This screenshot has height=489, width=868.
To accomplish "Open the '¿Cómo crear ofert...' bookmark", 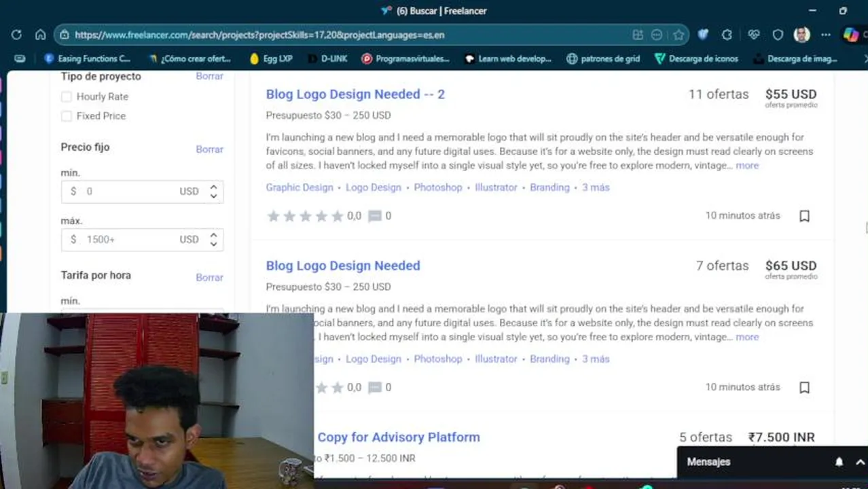I will (x=189, y=58).
